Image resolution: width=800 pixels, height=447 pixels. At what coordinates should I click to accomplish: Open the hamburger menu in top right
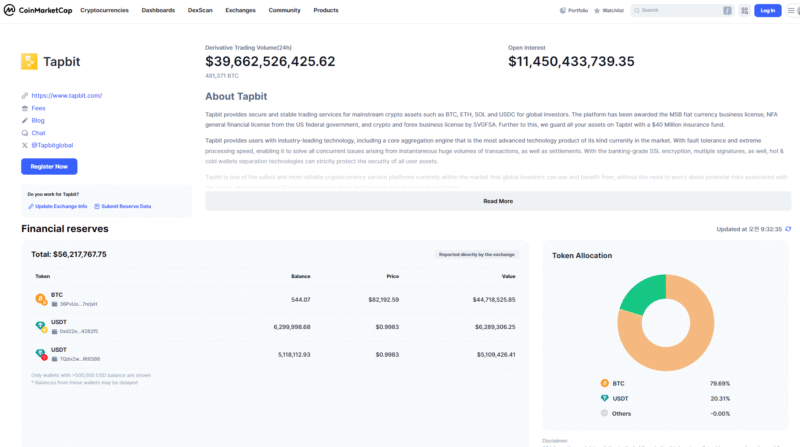tap(790, 10)
